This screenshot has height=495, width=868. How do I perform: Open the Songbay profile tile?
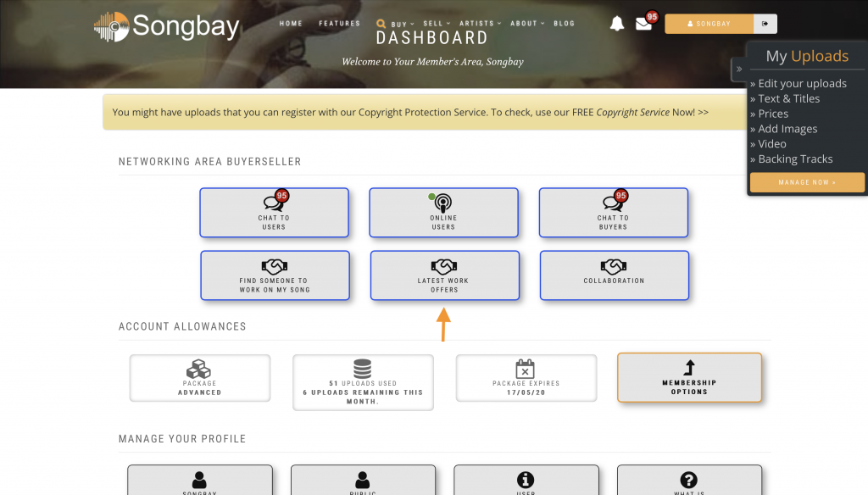tap(200, 480)
